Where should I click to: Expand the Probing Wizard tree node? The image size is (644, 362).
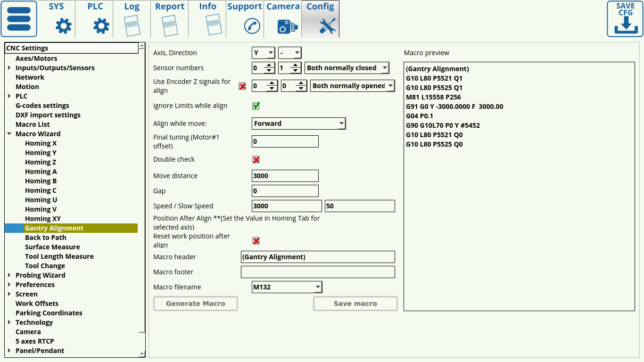[9, 275]
